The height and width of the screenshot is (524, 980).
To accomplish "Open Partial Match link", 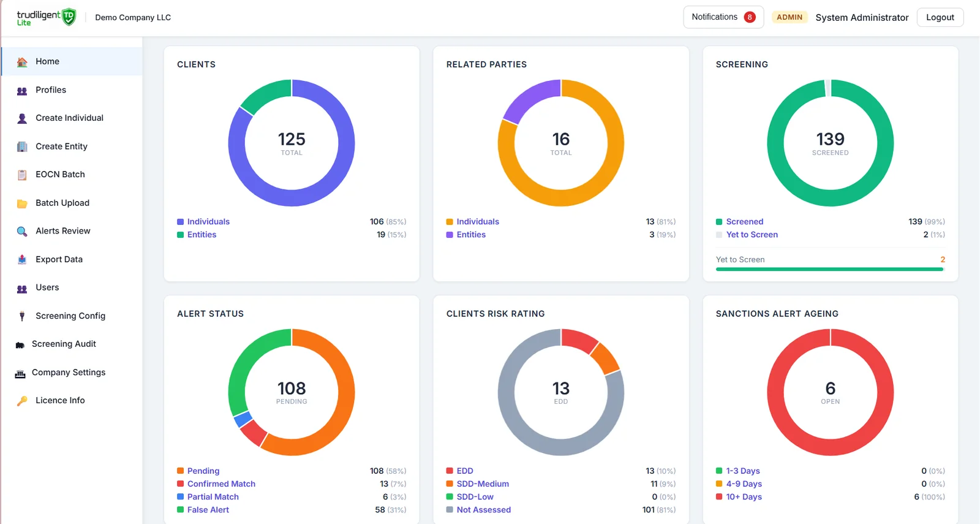I will tap(213, 497).
